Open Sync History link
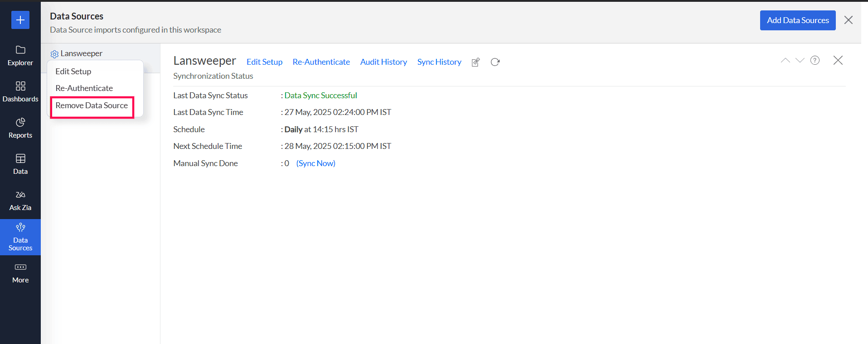Image resolution: width=868 pixels, height=344 pixels. (x=439, y=62)
